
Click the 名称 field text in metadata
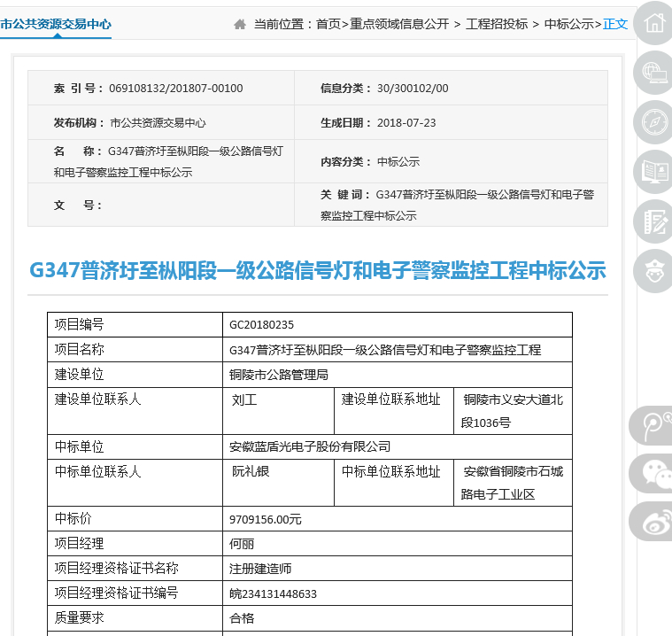tap(168, 162)
